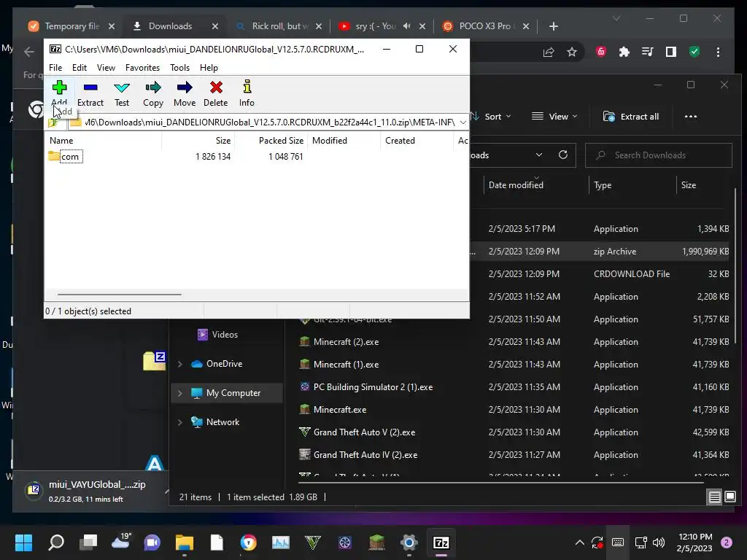747x560 pixels.
Task: Open browser three-dot menu
Action: coord(718,52)
